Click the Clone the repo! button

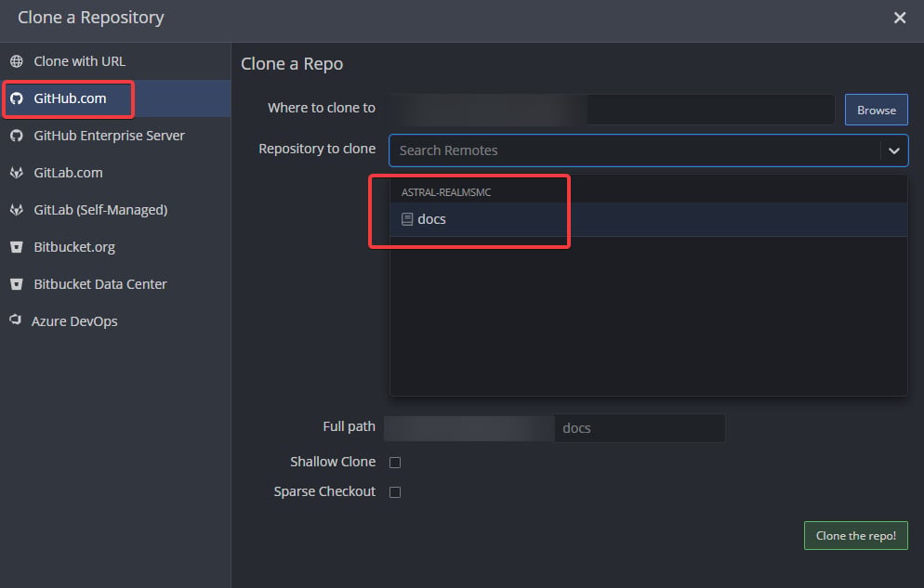pos(855,536)
